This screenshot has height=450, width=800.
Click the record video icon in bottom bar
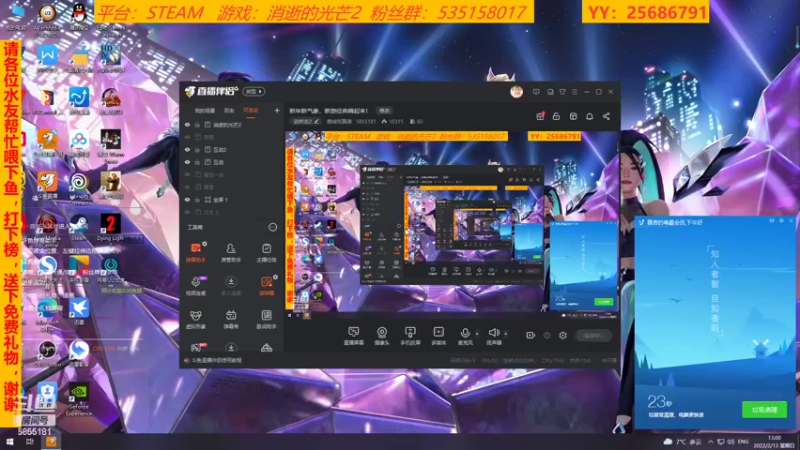coord(530,335)
